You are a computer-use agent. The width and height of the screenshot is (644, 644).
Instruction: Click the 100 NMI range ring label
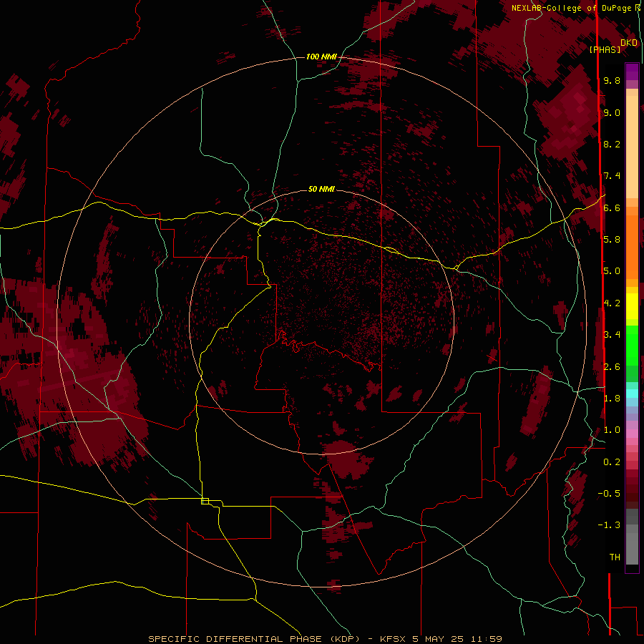(x=321, y=57)
